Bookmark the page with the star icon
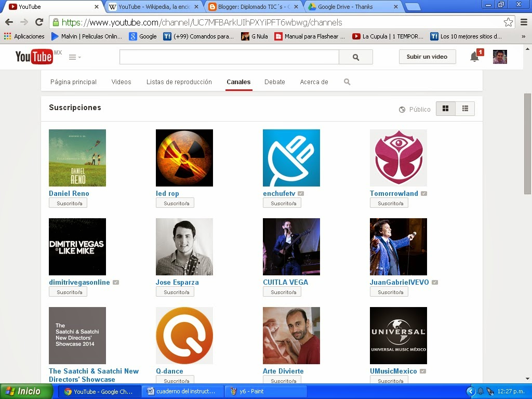The height and width of the screenshot is (399, 532). click(x=508, y=22)
